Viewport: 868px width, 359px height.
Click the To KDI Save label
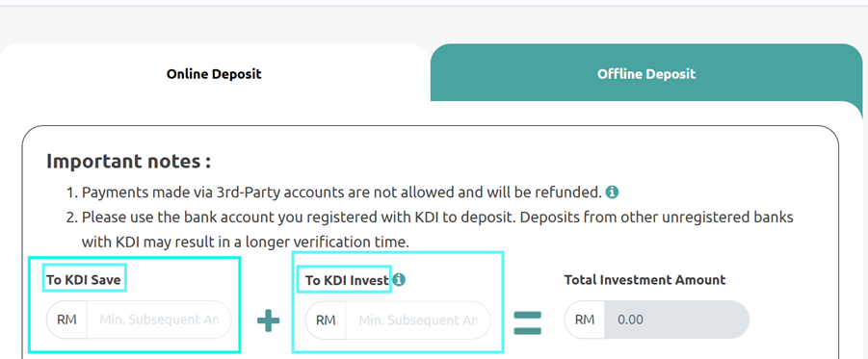84,280
